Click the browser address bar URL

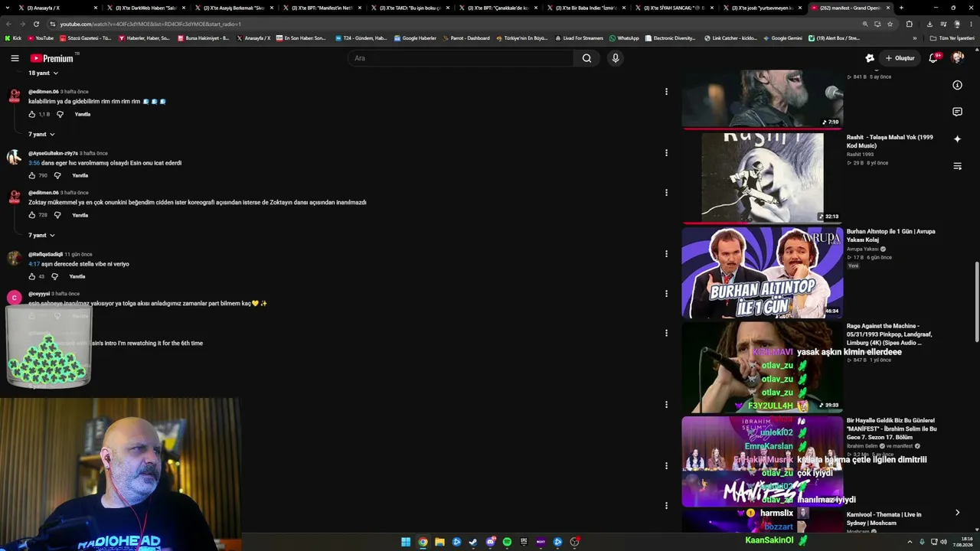[x=151, y=24]
